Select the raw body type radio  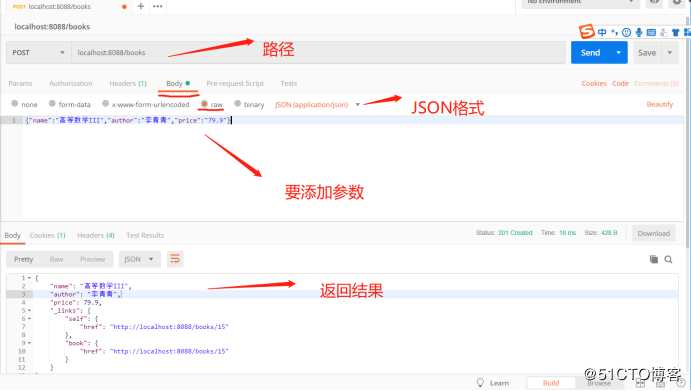point(204,104)
